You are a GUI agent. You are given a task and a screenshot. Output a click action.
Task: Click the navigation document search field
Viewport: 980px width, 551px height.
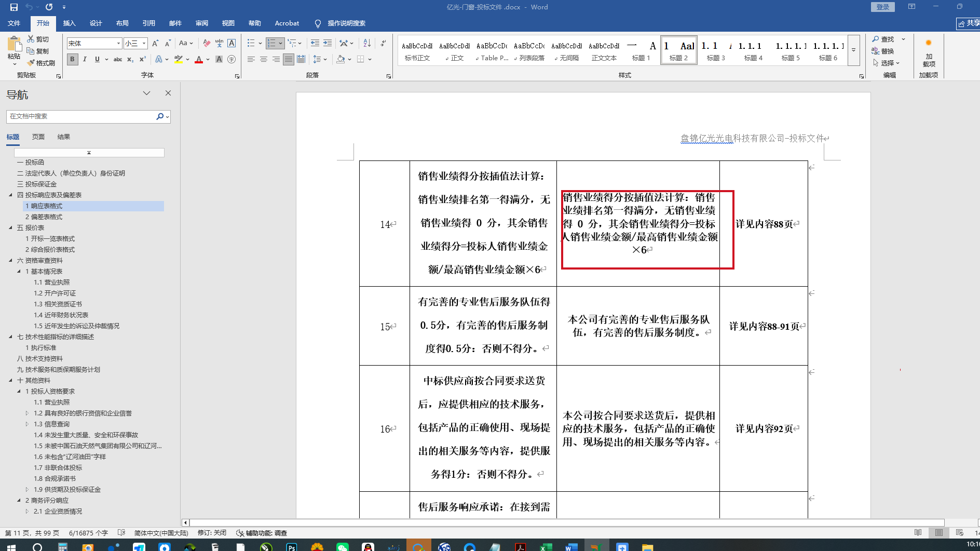(x=80, y=116)
